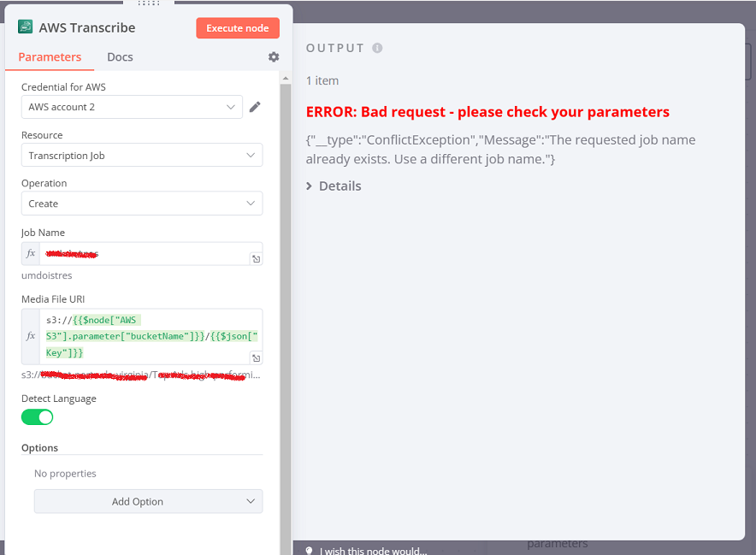Image resolution: width=756 pixels, height=555 pixels.
Task: Click the info icon next to OUTPUT
Action: pos(378,47)
